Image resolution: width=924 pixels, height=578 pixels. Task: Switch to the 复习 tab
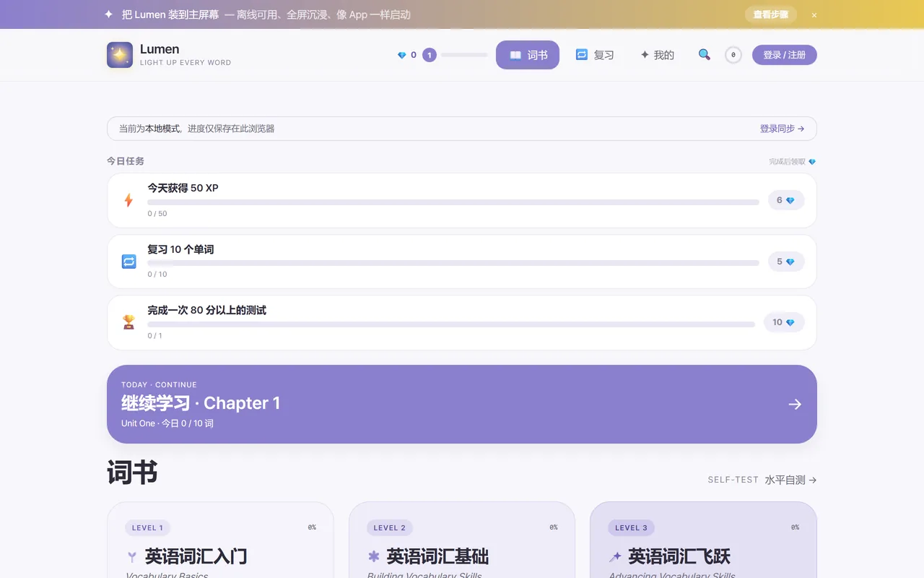coord(595,55)
